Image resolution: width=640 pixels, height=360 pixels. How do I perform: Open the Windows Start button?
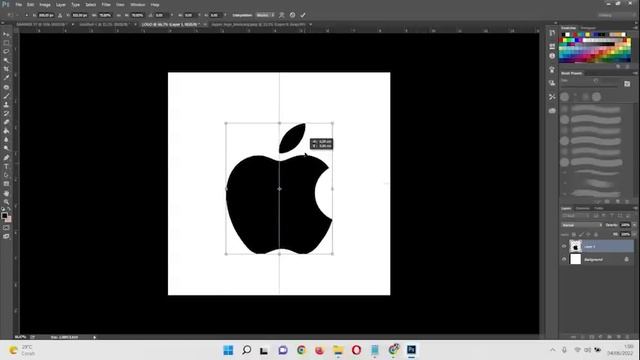tap(229, 350)
